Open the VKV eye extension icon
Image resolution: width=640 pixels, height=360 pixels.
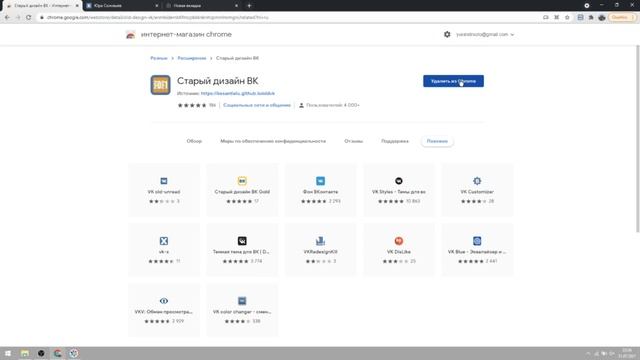tap(164, 301)
